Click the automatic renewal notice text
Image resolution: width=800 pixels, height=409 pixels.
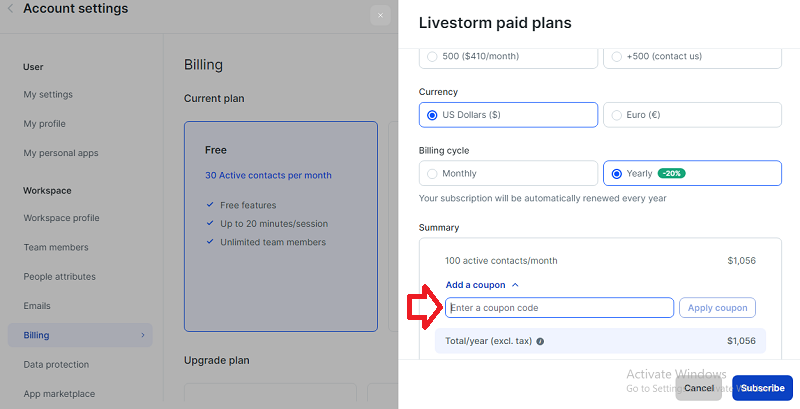pos(543,198)
